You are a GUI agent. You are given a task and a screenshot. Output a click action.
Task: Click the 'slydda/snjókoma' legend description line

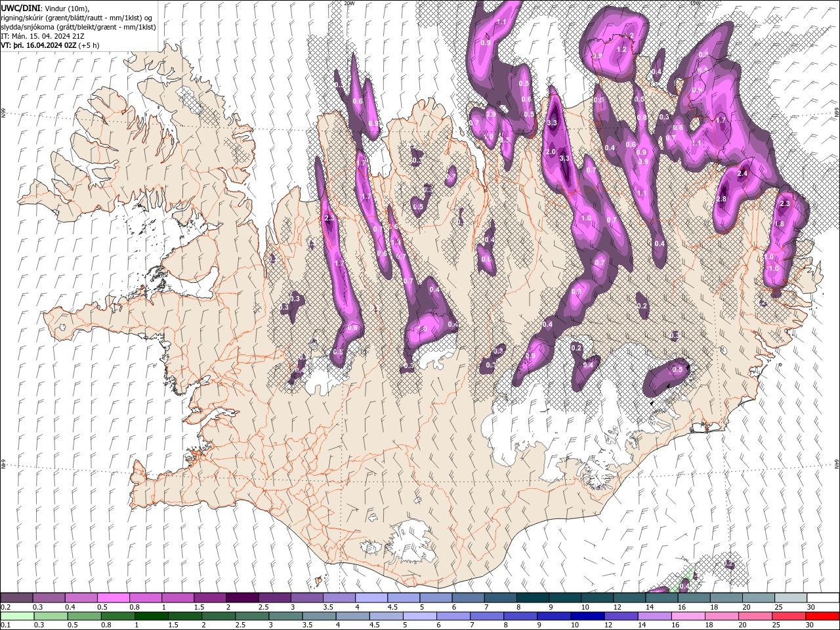[x=79, y=27]
